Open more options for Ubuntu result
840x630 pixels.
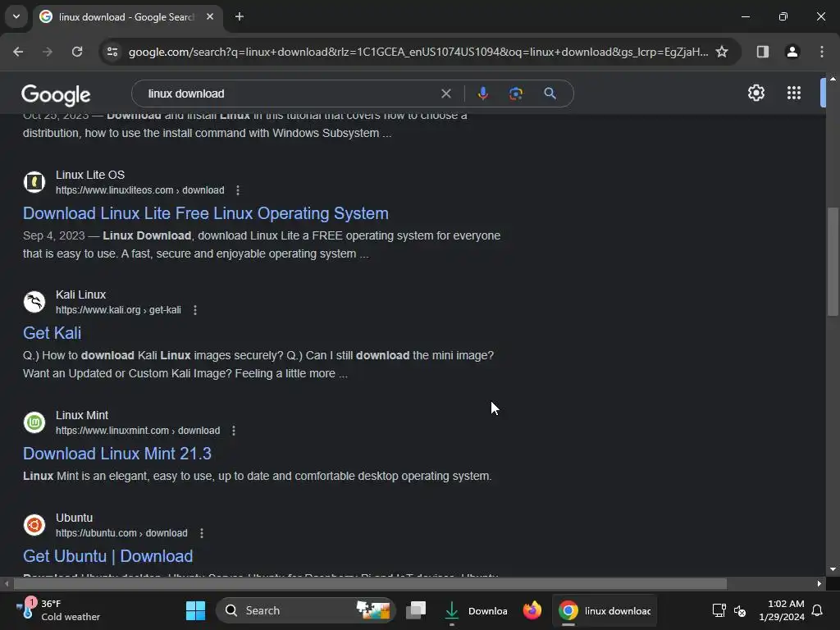202,533
